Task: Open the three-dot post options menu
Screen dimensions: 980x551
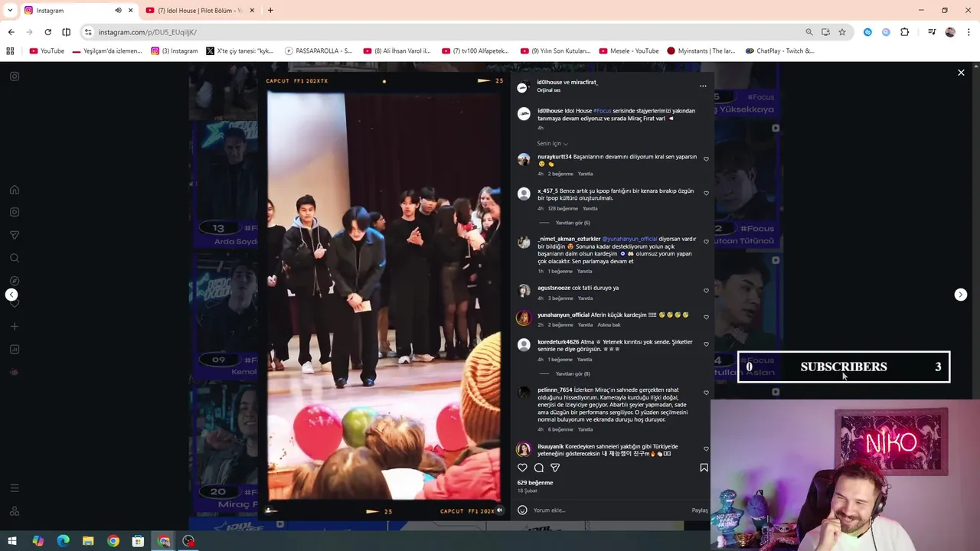Action: (703, 86)
